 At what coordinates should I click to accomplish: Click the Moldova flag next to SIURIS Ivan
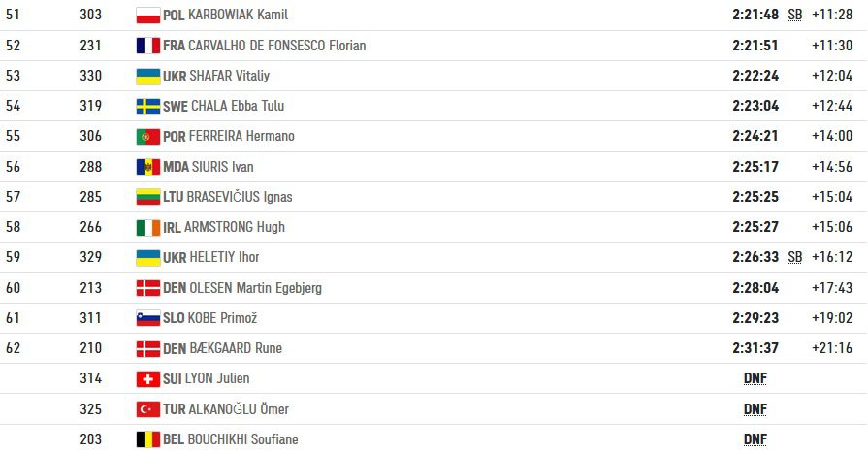point(147,167)
